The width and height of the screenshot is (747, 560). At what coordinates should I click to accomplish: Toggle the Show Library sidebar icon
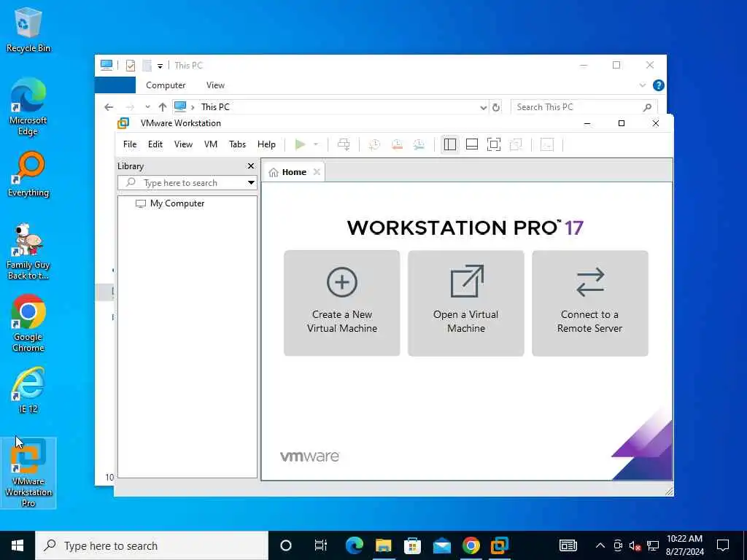tap(449, 144)
